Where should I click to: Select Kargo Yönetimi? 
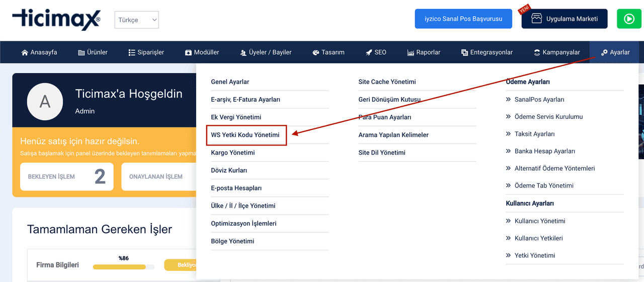click(x=233, y=153)
